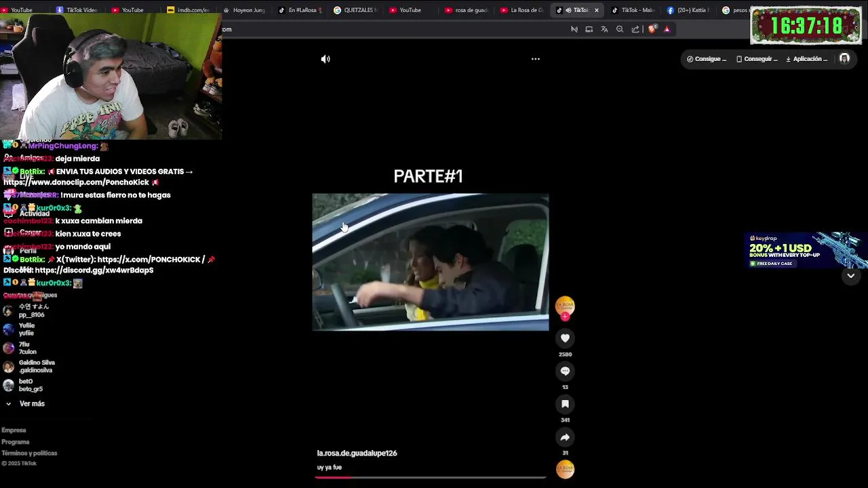Switch to the QUETZALES Google tab
The width and height of the screenshot is (868, 488).
point(355,10)
